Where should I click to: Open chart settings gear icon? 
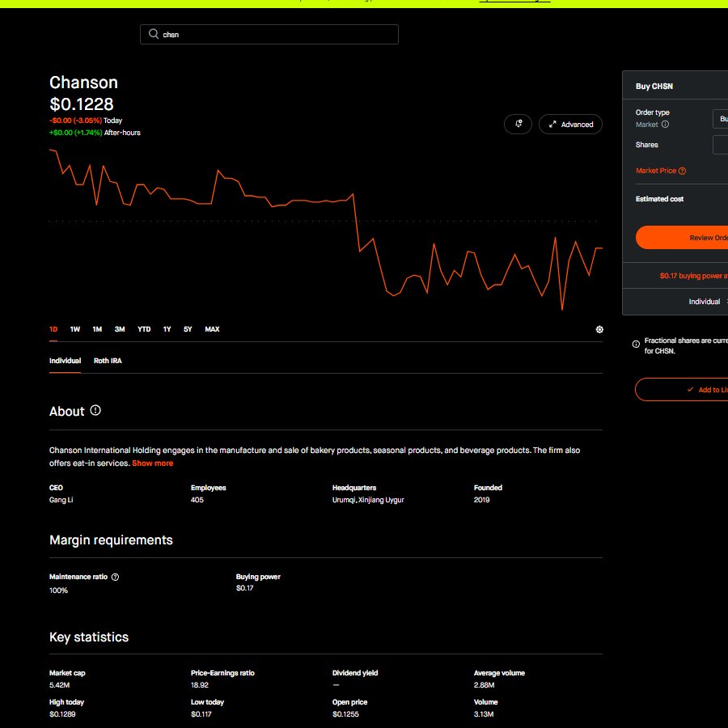point(599,329)
